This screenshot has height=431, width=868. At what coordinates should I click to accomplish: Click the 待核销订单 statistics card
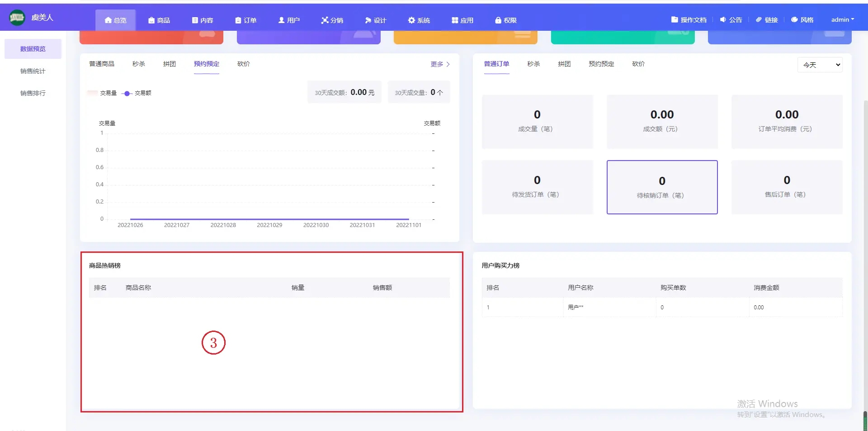(x=662, y=187)
